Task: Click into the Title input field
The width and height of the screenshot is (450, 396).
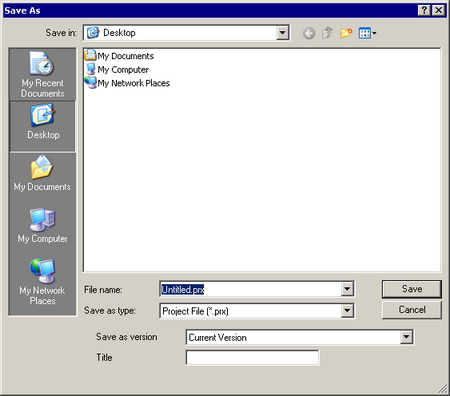Action: pos(252,358)
